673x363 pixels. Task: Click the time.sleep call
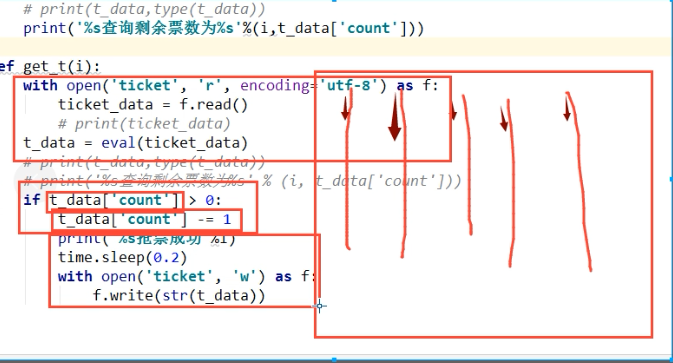(123, 257)
